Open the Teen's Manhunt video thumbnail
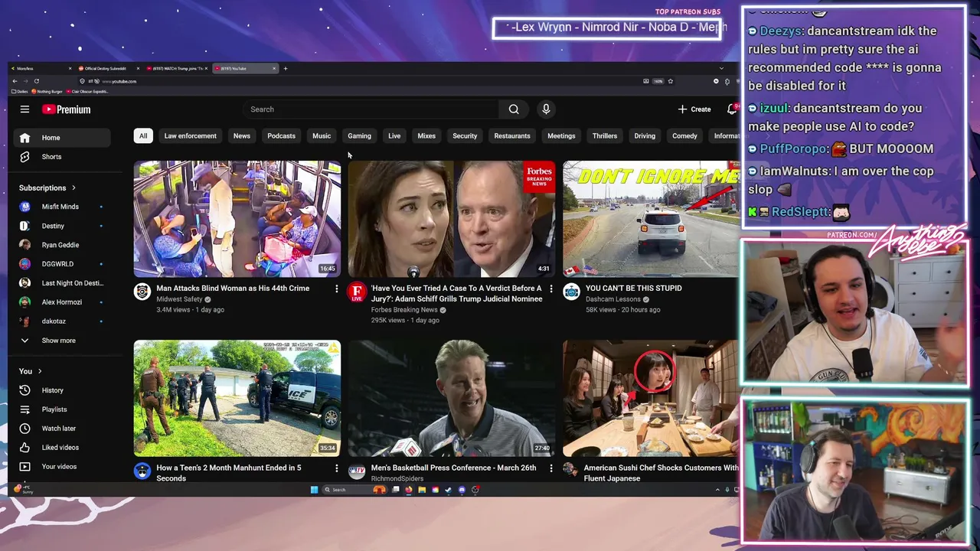The height and width of the screenshot is (551, 980). [237, 399]
